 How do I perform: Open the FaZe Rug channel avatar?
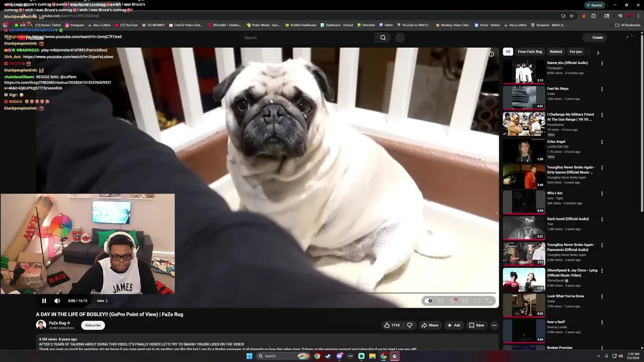coord(41,325)
